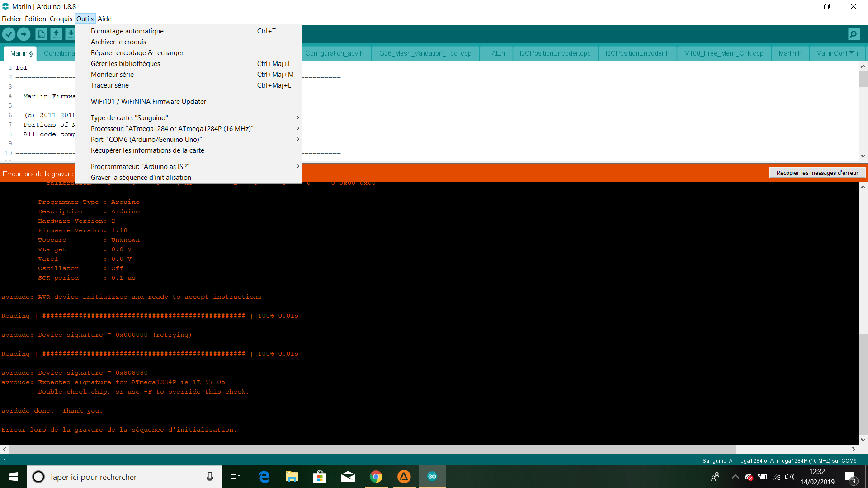Open a sketch using the Open icon

[x=56, y=34]
